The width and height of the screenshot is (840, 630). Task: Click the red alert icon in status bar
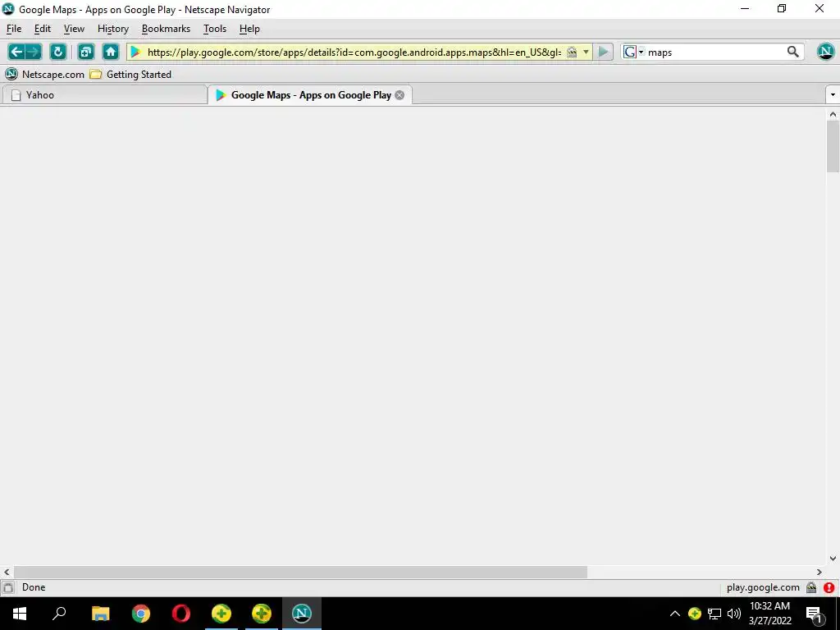[x=829, y=587]
